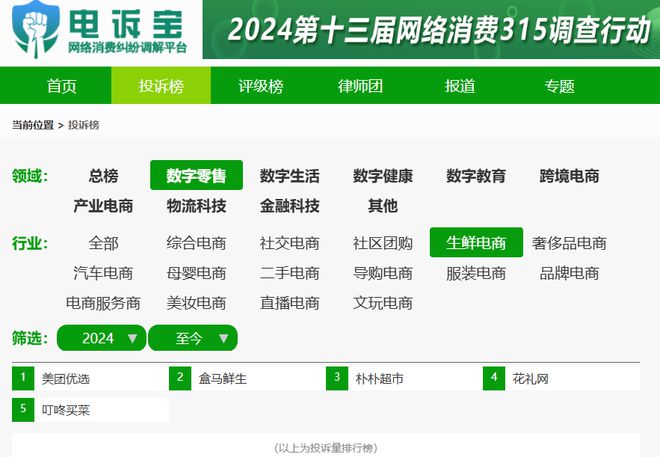Select the 投诉榜 navigation tab
Image resolution: width=660 pixels, height=457 pixels.
161,85
